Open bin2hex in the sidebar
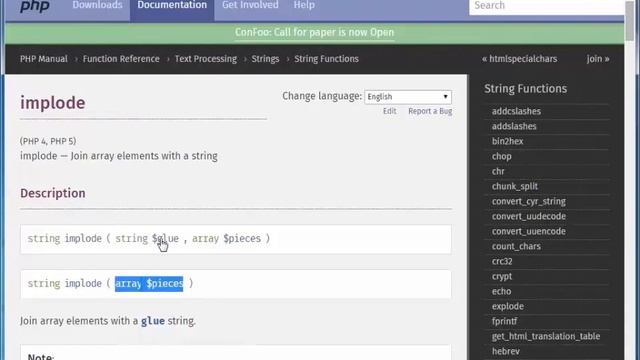 [507, 141]
